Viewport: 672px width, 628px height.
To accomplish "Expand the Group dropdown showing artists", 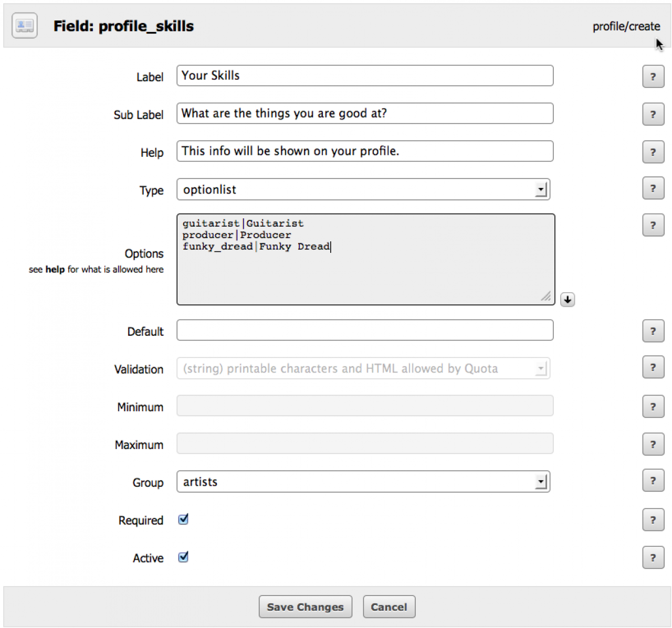I will coord(363,482).
